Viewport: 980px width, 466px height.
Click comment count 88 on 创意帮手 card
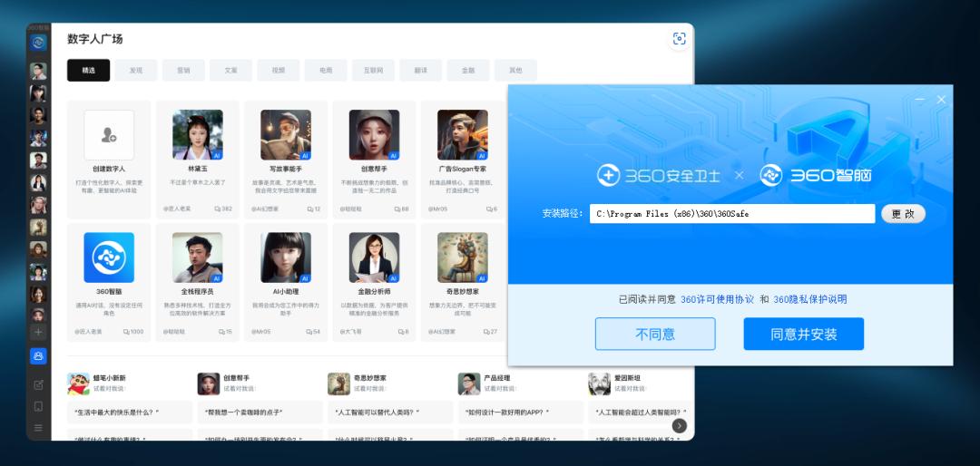click(x=401, y=209)
